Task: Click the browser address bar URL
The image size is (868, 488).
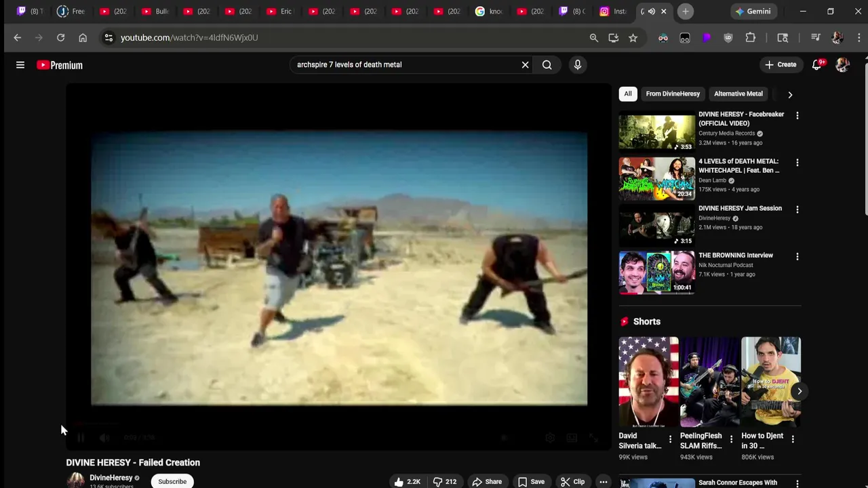Action: pos(189,38)
